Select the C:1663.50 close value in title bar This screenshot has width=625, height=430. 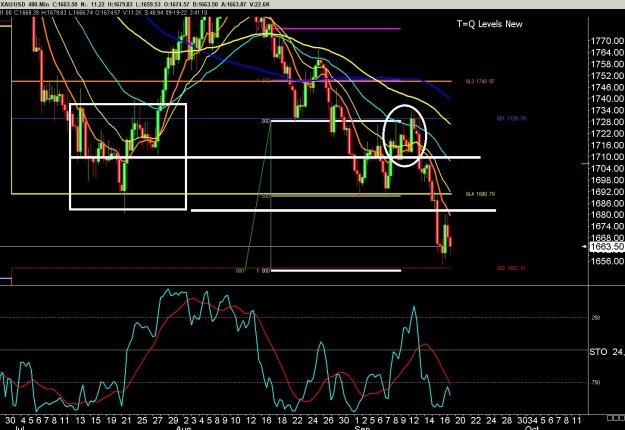click(65, 4)
